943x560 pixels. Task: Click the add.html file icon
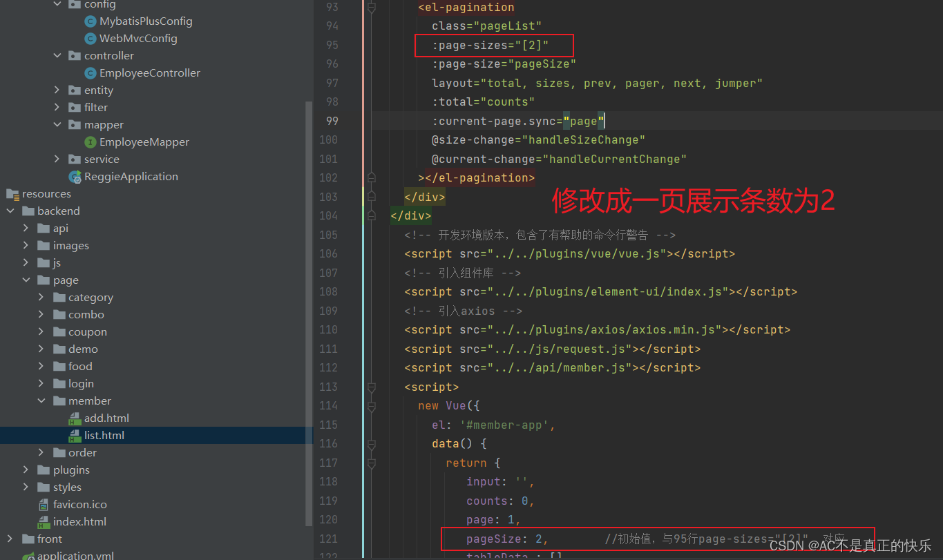[x=75, y=418]
